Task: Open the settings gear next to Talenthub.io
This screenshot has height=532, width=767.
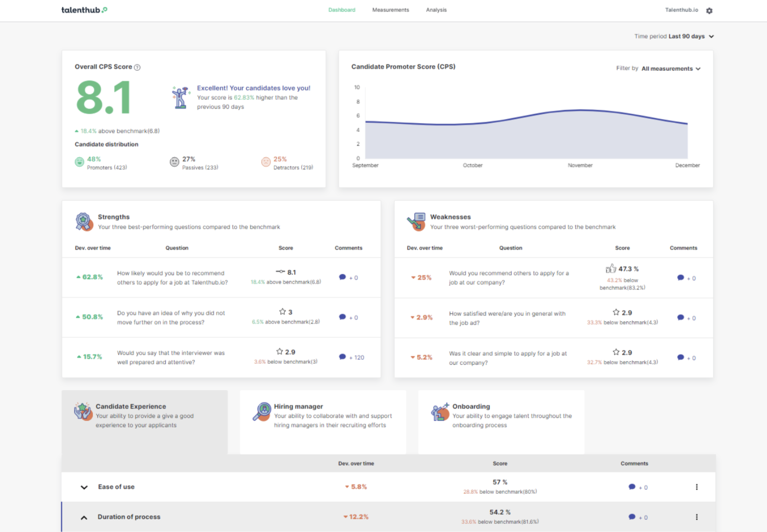Action: [709, 10]
